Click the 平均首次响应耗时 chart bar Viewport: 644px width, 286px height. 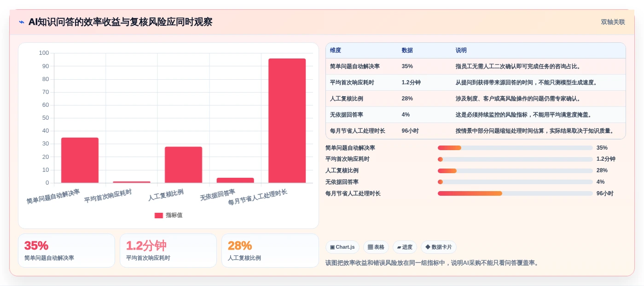click(132, 182)
